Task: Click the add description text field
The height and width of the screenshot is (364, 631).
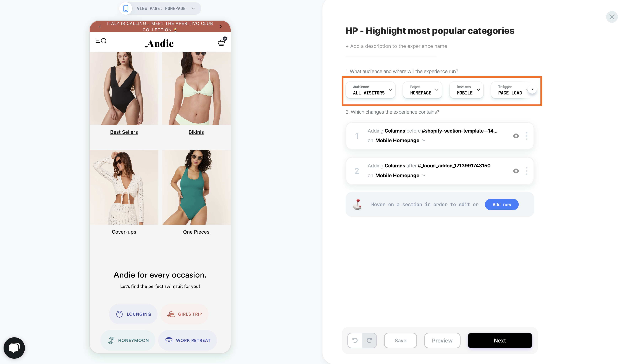Action: (x=396, y=46)
